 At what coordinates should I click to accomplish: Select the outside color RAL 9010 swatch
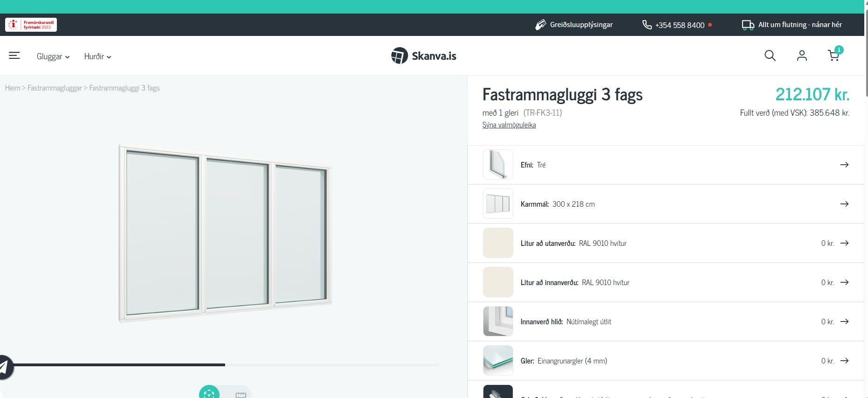tap(498, 243)
